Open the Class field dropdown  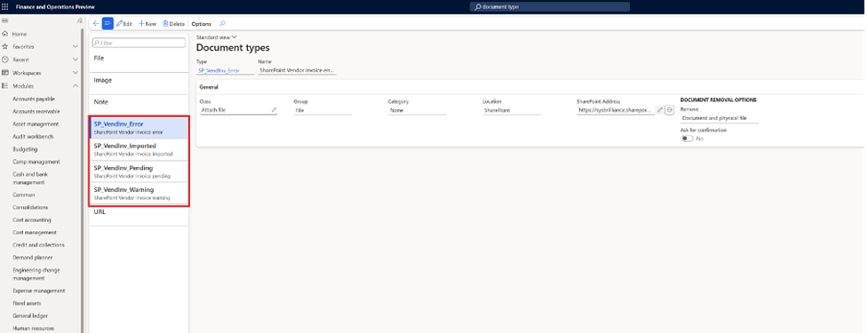pos(238,110)
